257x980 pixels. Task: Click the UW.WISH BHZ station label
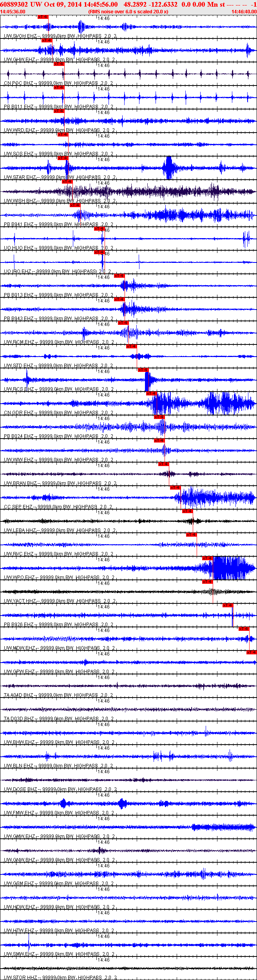click(20, 201)
